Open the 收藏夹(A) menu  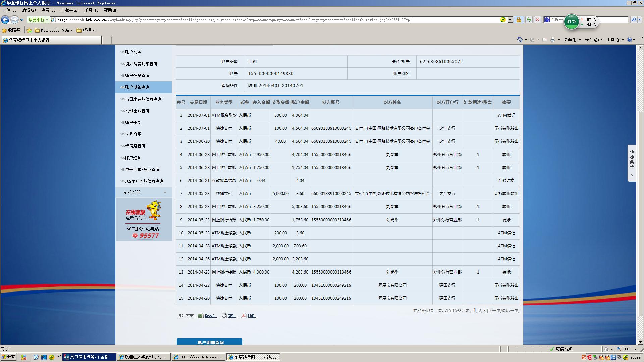(x=69, y=10)
